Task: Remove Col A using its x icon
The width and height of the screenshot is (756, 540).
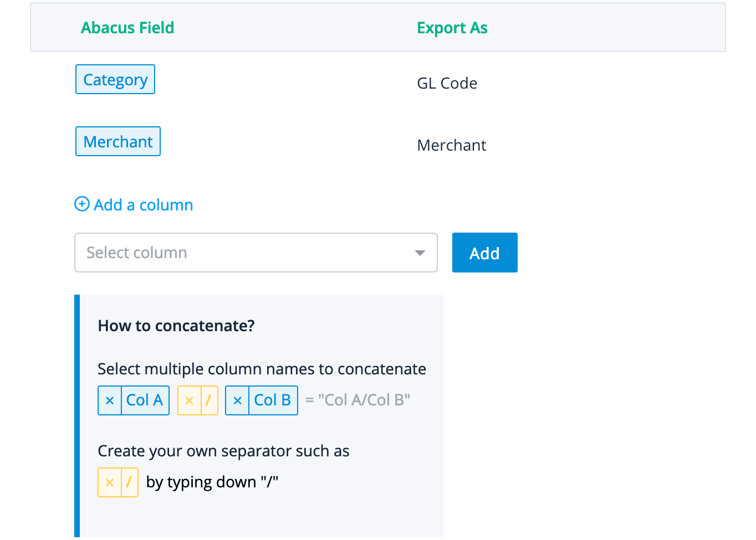Action: tap(110, 400)
